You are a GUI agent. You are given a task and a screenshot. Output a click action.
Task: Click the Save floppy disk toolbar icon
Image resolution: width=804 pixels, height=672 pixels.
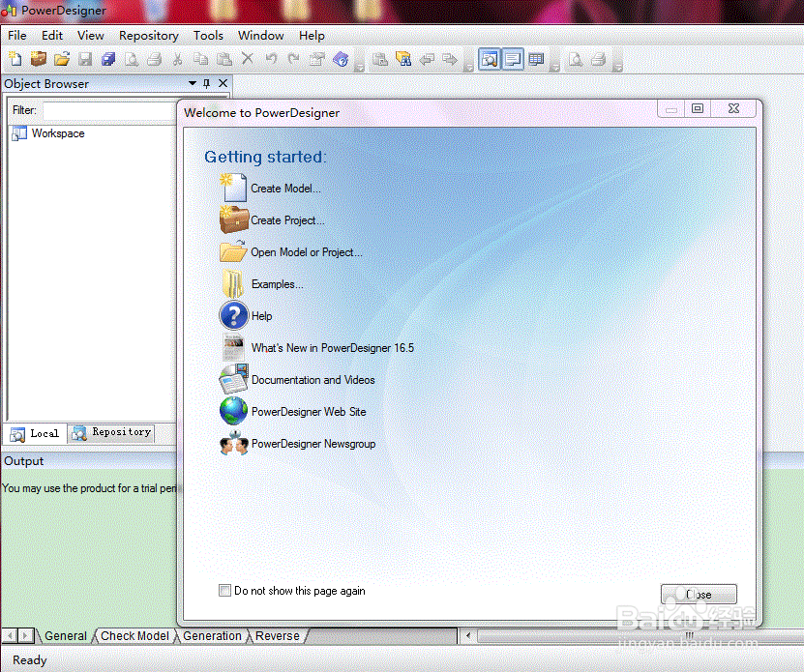pyautogui.click(x=85, y=59)
